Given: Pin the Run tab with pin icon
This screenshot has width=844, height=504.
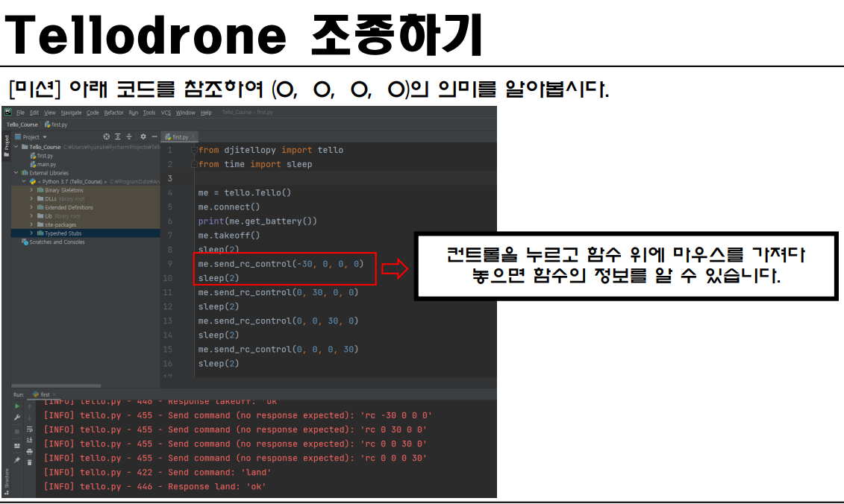Looking at the screenshot, I should pos(17,460).
